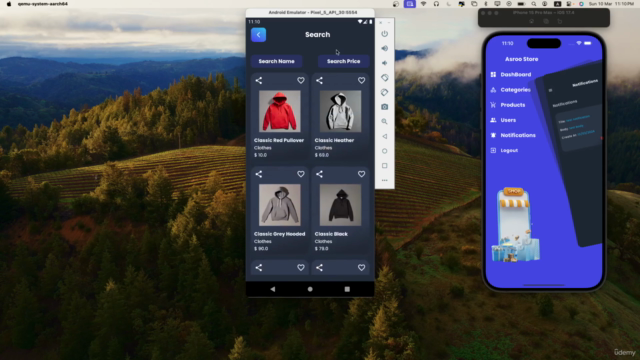Raise volume on the emulator toolbar
This screenshot has width=640, height=360.
[x=384, y=49]
